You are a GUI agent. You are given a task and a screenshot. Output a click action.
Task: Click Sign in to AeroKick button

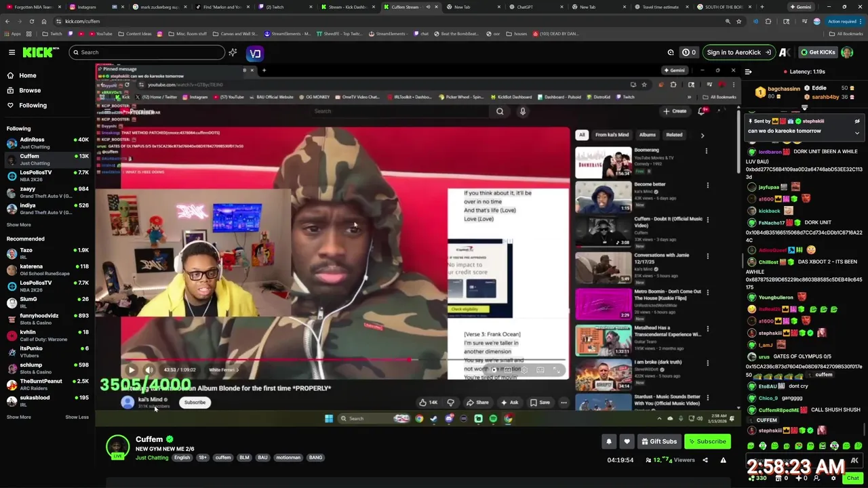tap(738, 52)
